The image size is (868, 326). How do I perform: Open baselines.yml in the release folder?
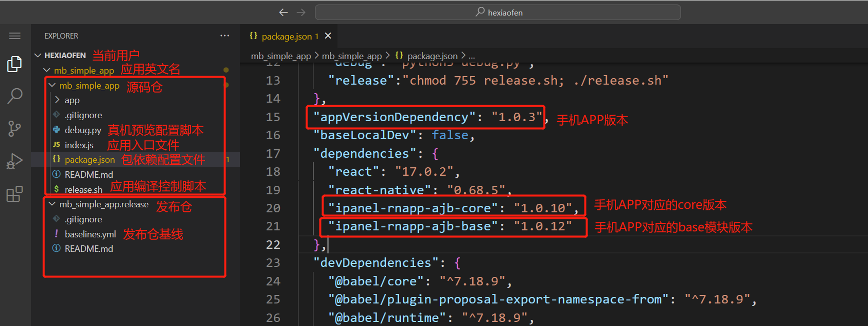click(90, 234)
